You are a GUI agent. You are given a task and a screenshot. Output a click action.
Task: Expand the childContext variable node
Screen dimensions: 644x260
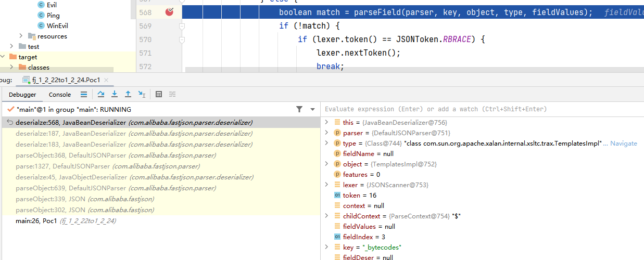pos(326,216)
